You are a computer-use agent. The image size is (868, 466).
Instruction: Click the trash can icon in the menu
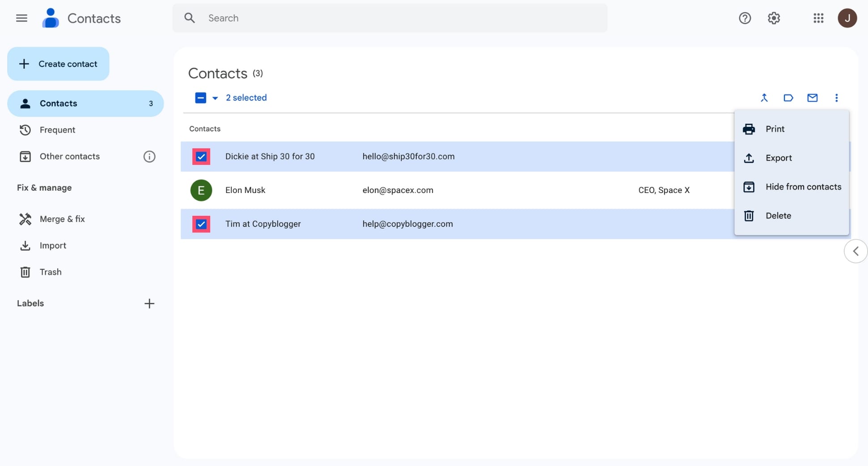click(749, 216)
